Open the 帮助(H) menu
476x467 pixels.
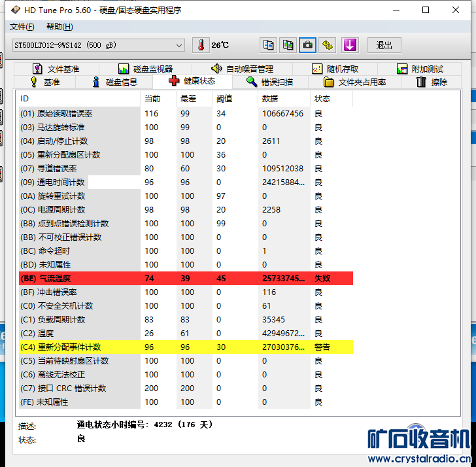59,27
